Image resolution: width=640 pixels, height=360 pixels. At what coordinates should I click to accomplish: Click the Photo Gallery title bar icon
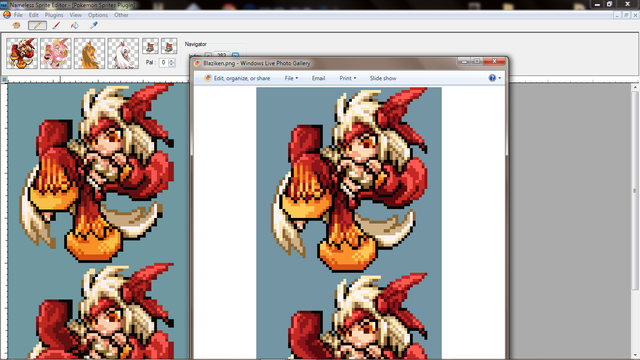[197, 63]
